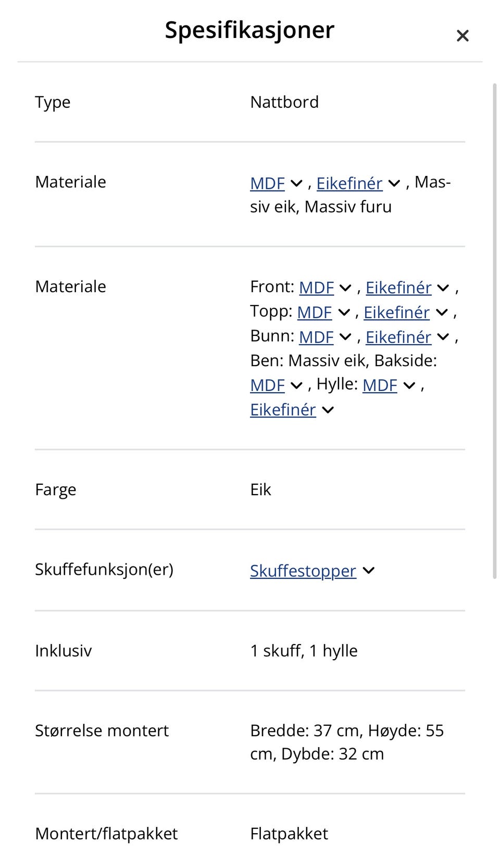
Task: Expand chevron beside Hylle MDF
Action: 409,385
